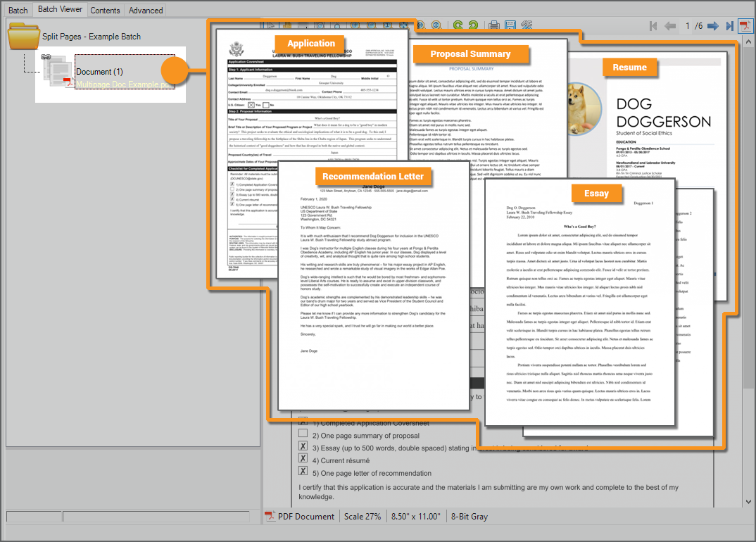Click the '8.50" x 11.00"' status entry

[415, 517]
